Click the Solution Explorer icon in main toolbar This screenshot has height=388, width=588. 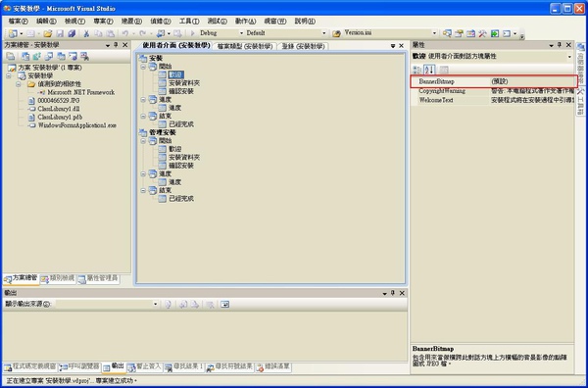(447, 33)
